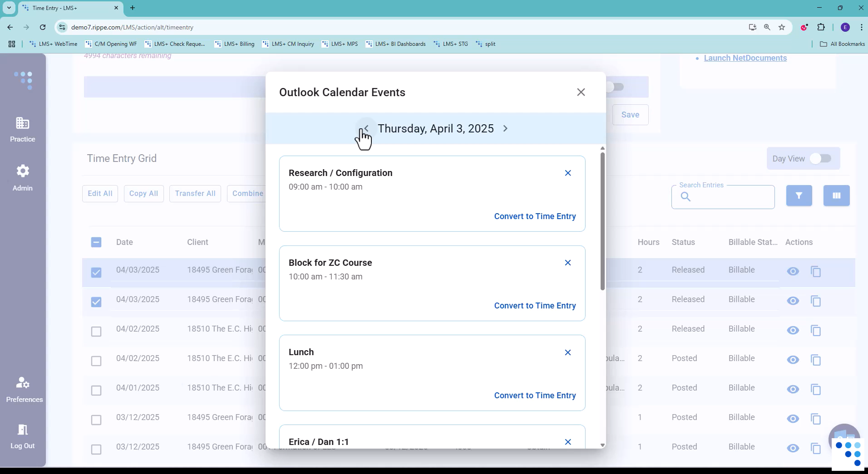Convert Research / Configuration to time entry
868x474 pixels.
(x=535, y=216)
